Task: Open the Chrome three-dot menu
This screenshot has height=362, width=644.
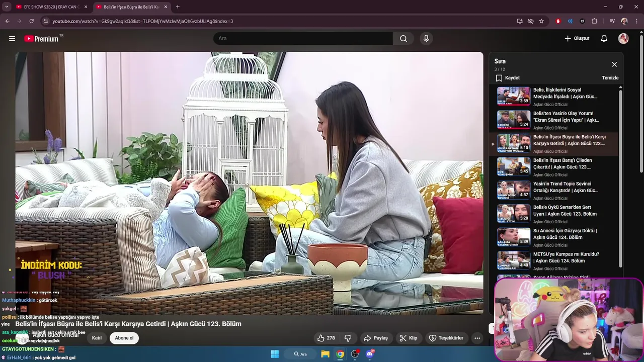Action: click(x=636, y=21)
